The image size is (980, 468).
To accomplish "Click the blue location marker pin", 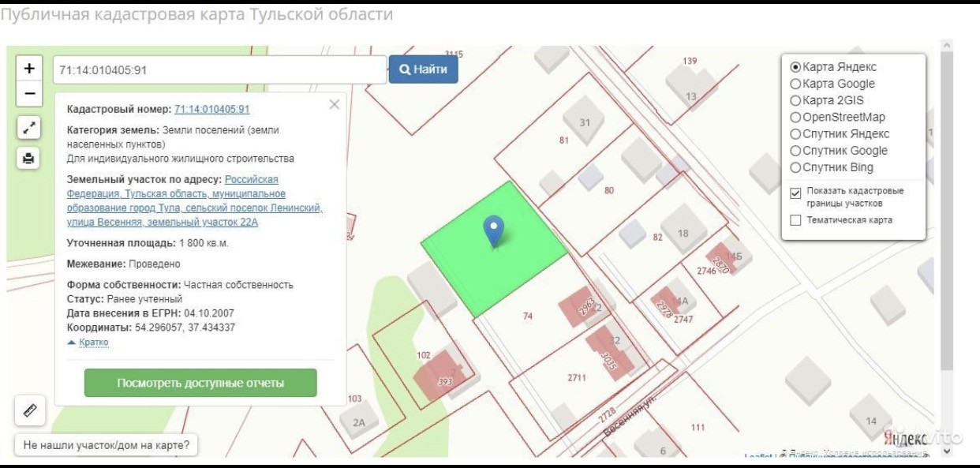I will [494, 231].
